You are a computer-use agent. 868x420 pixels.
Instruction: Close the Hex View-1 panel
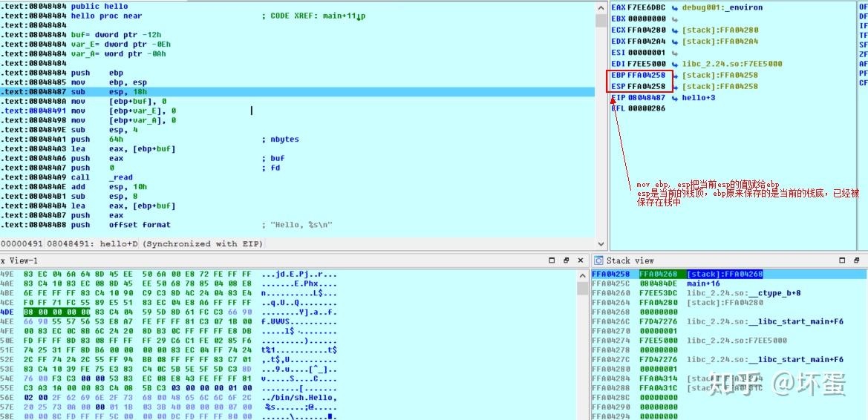click(580, 260)
